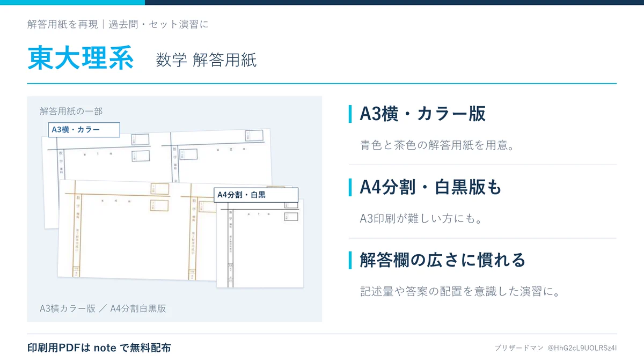This screenshot has height=362, width=644.
Task: Click the "A3横・カラー版" heading
Action: [422, 114]
